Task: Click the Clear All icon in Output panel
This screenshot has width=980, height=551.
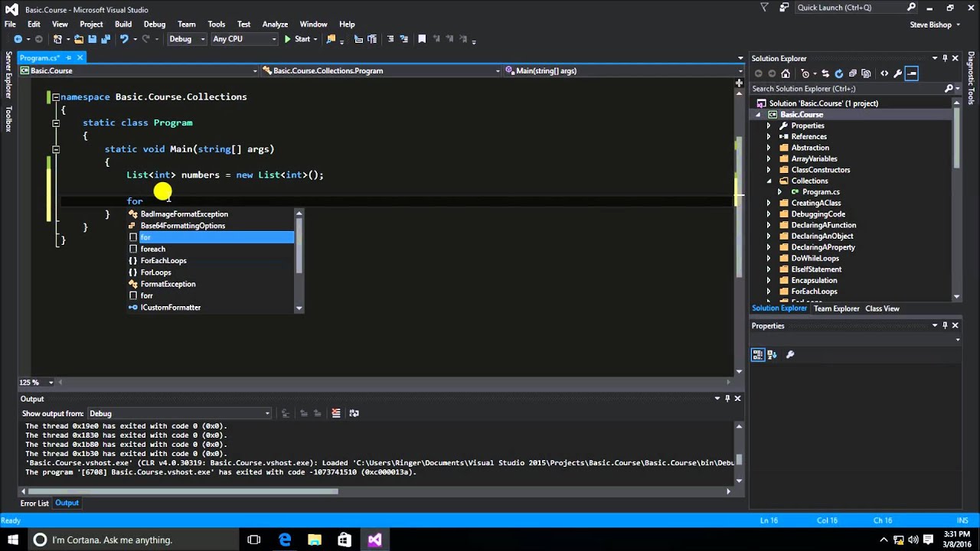Action: tap(335, 413)
